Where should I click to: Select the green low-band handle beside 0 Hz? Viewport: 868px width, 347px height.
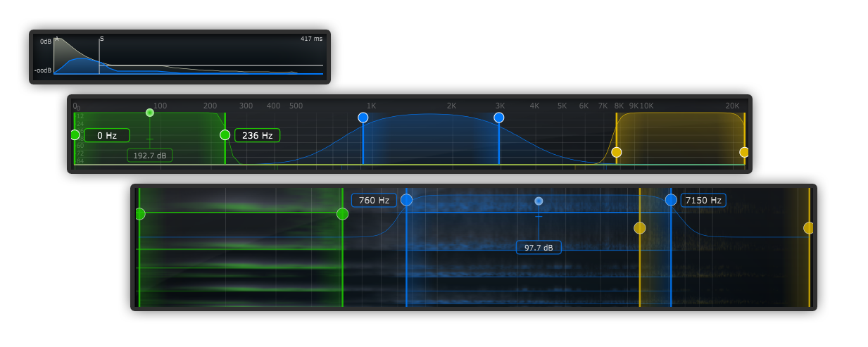pos(75,134)
